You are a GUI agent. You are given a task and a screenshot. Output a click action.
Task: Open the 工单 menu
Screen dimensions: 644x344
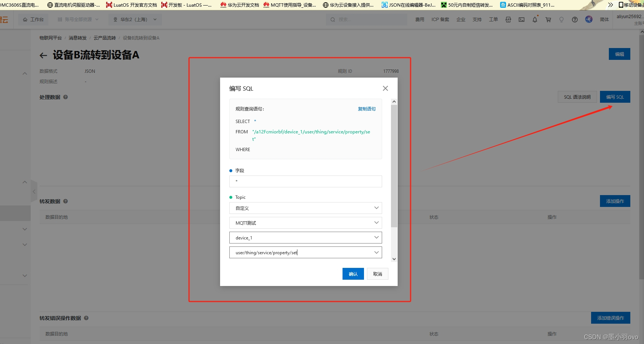click(x=493, y=20)
